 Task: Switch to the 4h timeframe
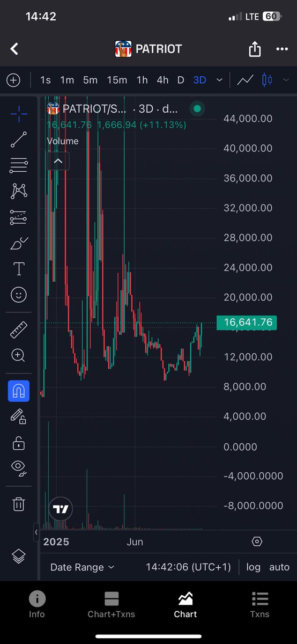162,80
